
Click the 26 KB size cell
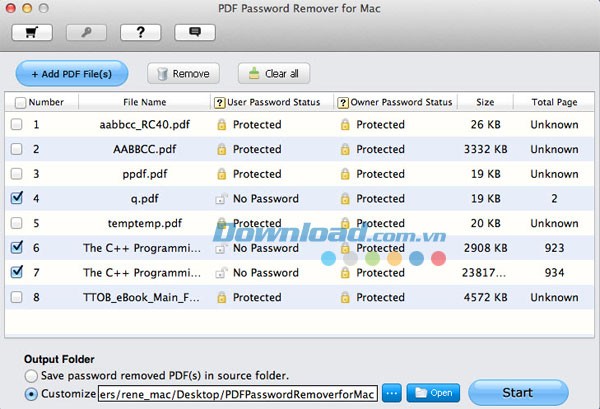(x=486, y=125)
